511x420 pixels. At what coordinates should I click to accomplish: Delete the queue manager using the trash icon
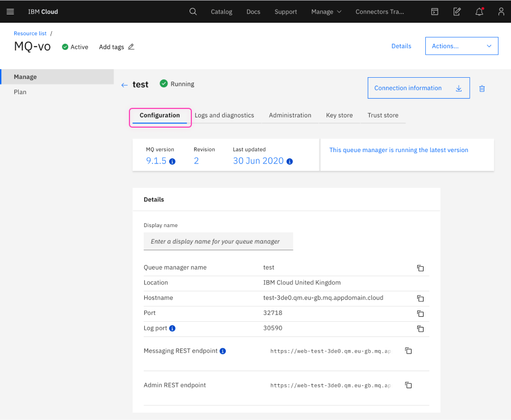[x=482, y=89]
